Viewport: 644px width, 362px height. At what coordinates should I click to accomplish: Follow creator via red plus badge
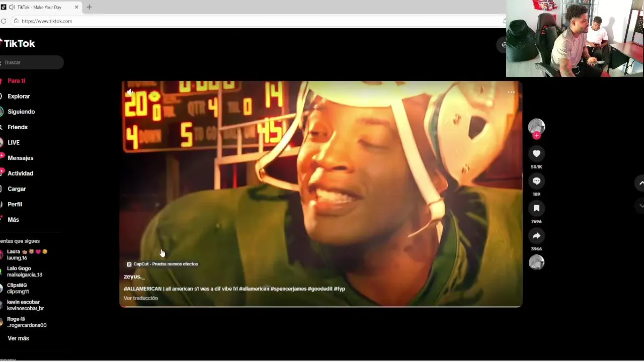pyautogui.click(x=536, y=136)
